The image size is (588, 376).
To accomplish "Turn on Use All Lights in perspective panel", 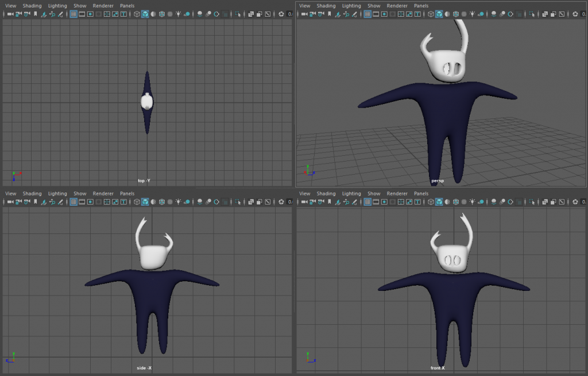I will (472, 14).
